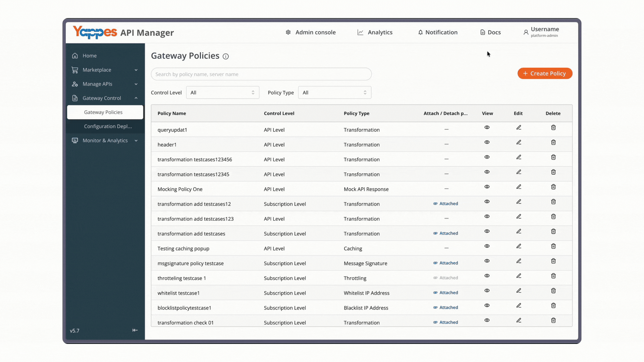Screen dimensions: 644x362
Task: Delete the queryupdat1 policy
Action: (553, 127)
